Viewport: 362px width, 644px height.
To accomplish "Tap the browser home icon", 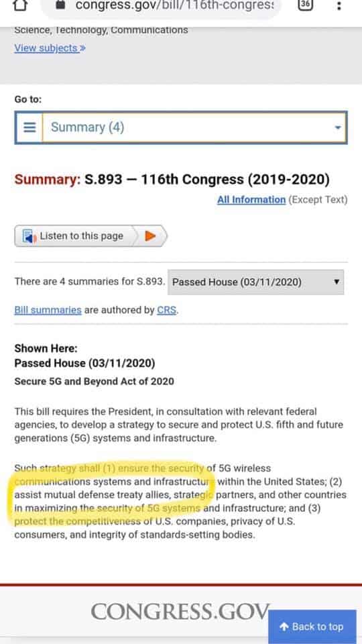I will point(21,5).
